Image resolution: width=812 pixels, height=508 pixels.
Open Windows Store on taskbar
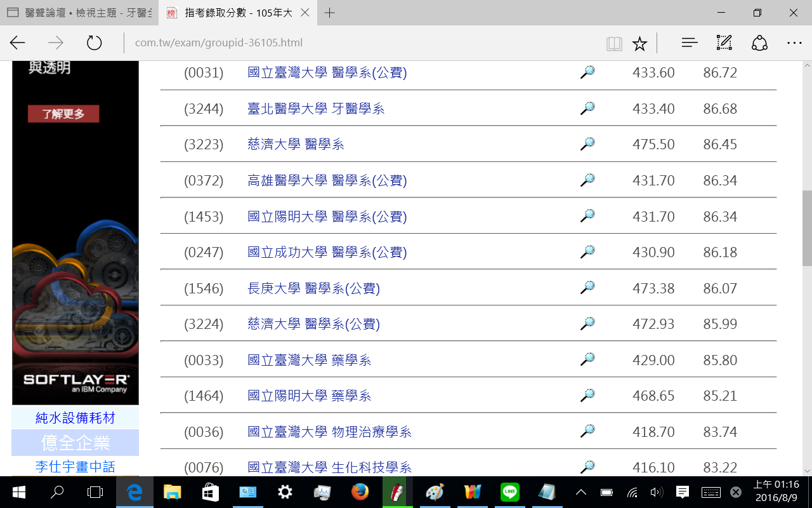(x=210, y=492)
